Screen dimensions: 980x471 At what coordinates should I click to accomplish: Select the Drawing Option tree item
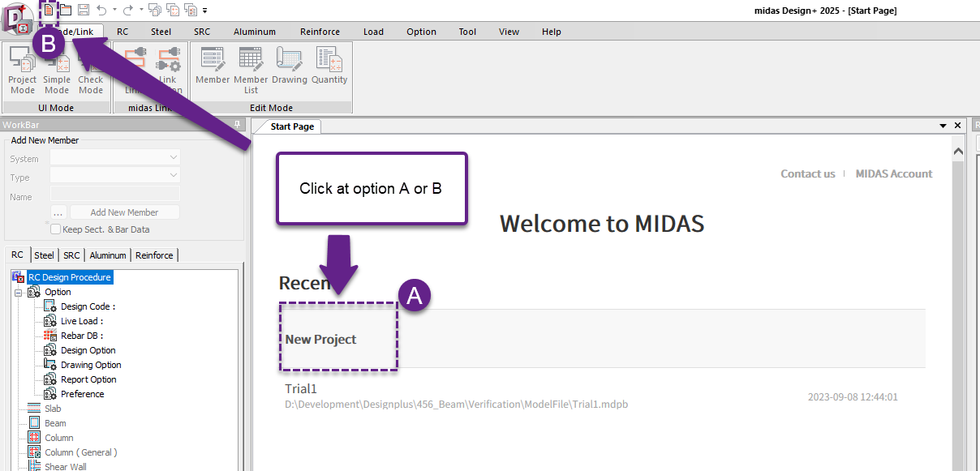tap(91, 365)
